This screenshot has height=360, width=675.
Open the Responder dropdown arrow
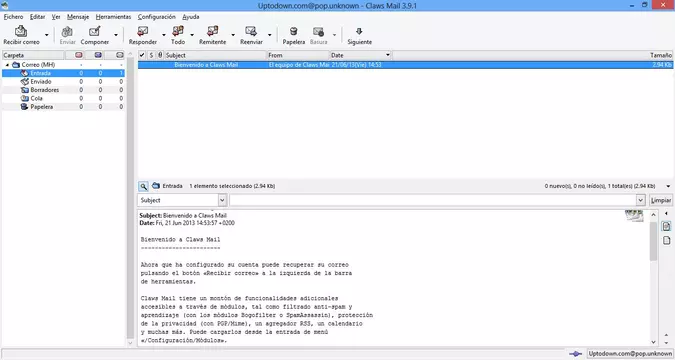pyautogui.click(x=164, y=35)
